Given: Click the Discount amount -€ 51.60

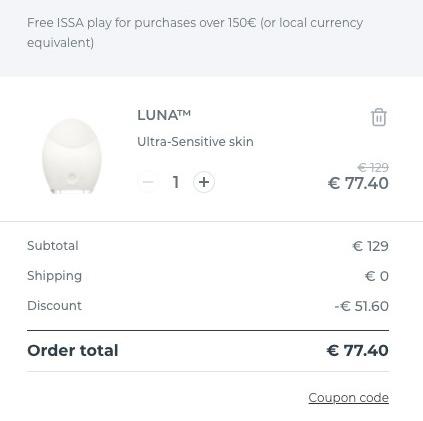Looking at the screenshot, I should click(361, 306).
